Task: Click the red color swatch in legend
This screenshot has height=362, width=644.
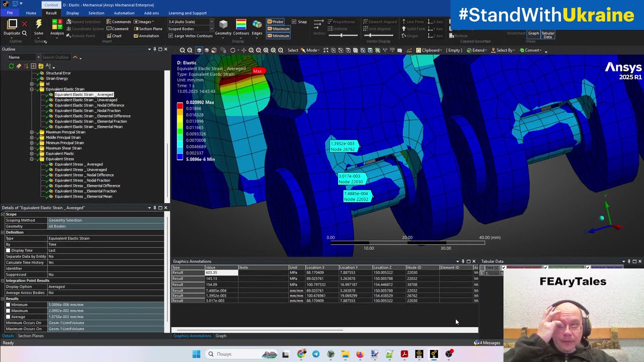Action: [x=180, y=106]
